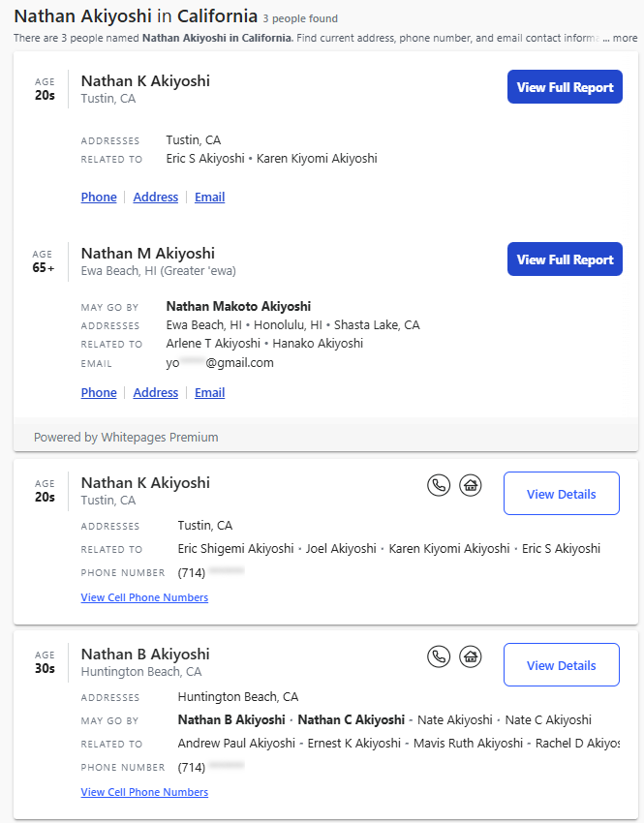This screenshot has height=823, width=644.
Task: Expand description with the 'more' link
Action: click(625, 38)
